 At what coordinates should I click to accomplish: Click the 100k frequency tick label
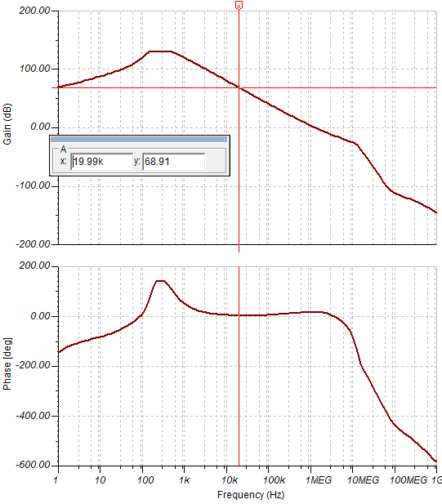(274, 480)
